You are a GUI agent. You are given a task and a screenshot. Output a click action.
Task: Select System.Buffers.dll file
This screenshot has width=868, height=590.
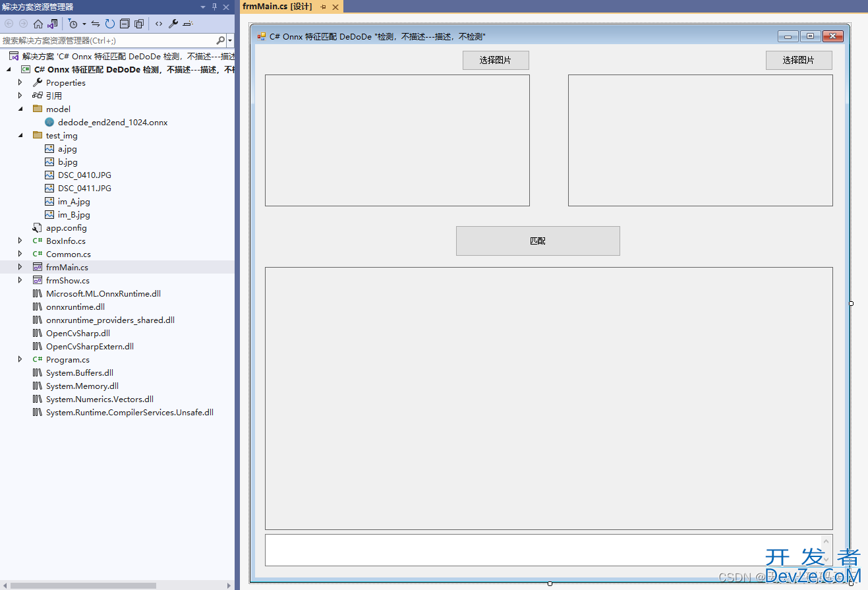pyautogui.click(x=80, y=372)
